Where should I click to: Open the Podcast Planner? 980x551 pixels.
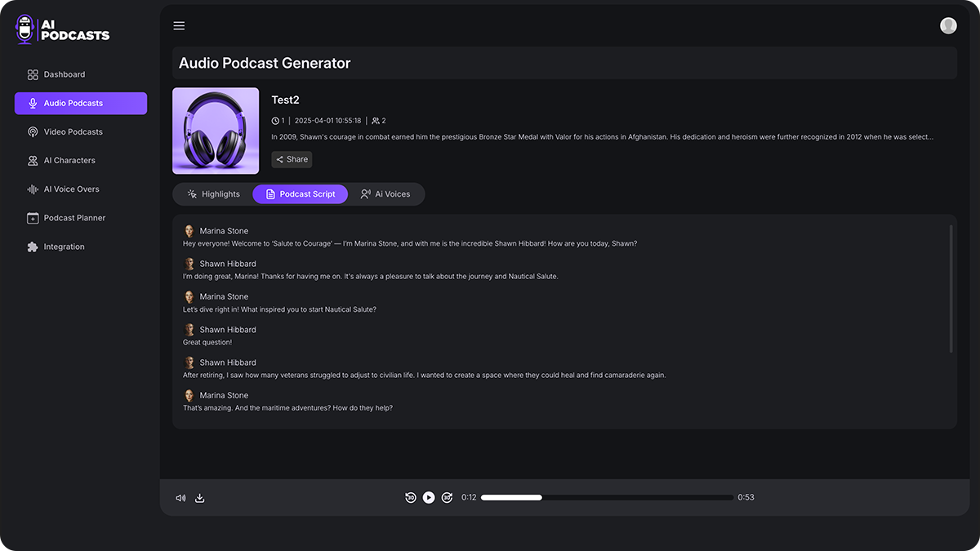[x=74, y=218]
